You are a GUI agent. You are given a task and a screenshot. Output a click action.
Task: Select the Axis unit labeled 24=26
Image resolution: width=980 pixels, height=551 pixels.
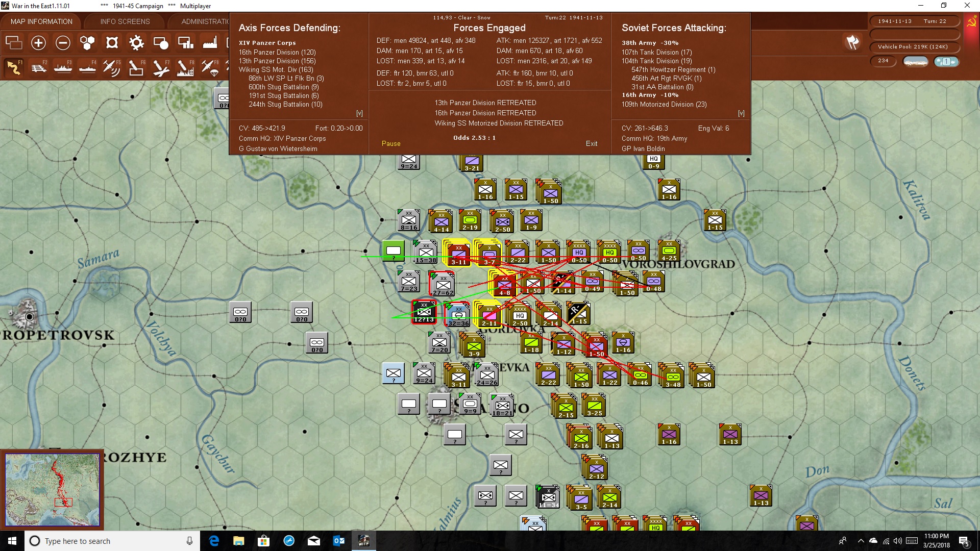click(486, 375)
